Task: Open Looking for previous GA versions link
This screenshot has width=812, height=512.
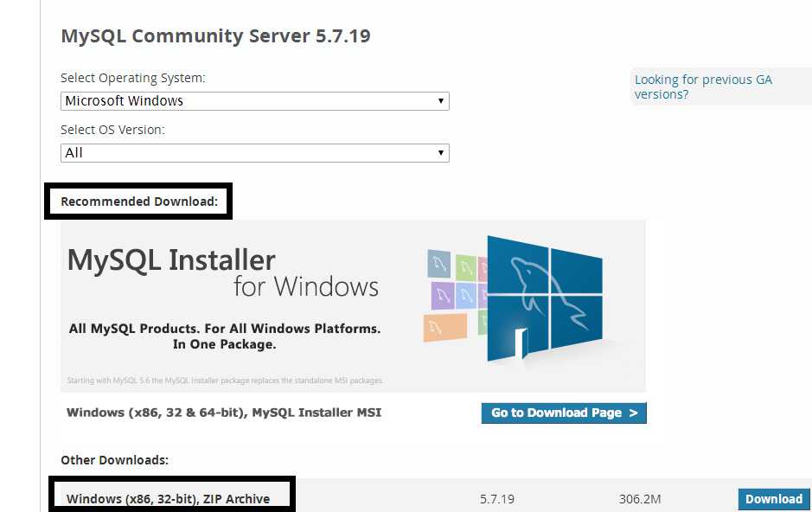Action: point(703,87)
